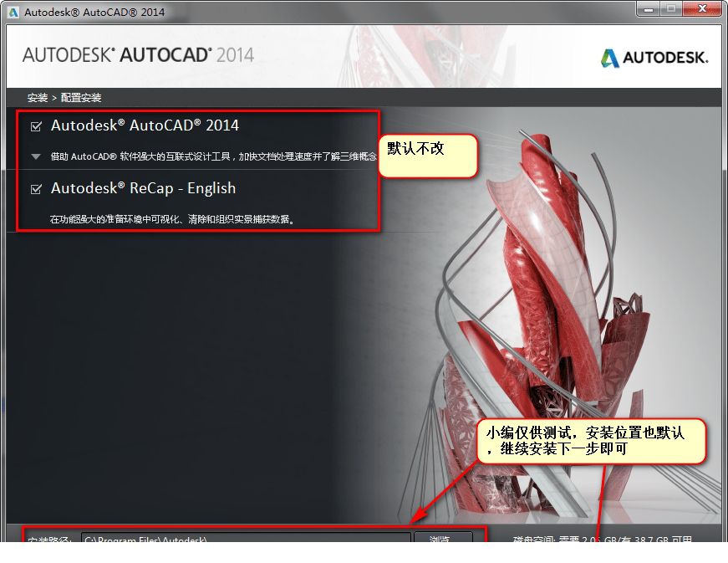Click the Autodesk ReCap - English product title
This screenshot has width=728, height=563.
point(143,188)
